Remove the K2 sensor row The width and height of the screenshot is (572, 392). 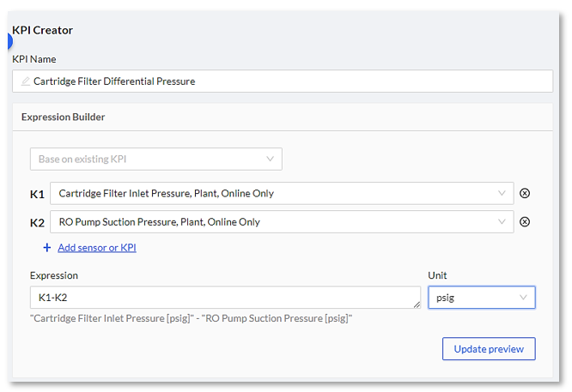525,222
